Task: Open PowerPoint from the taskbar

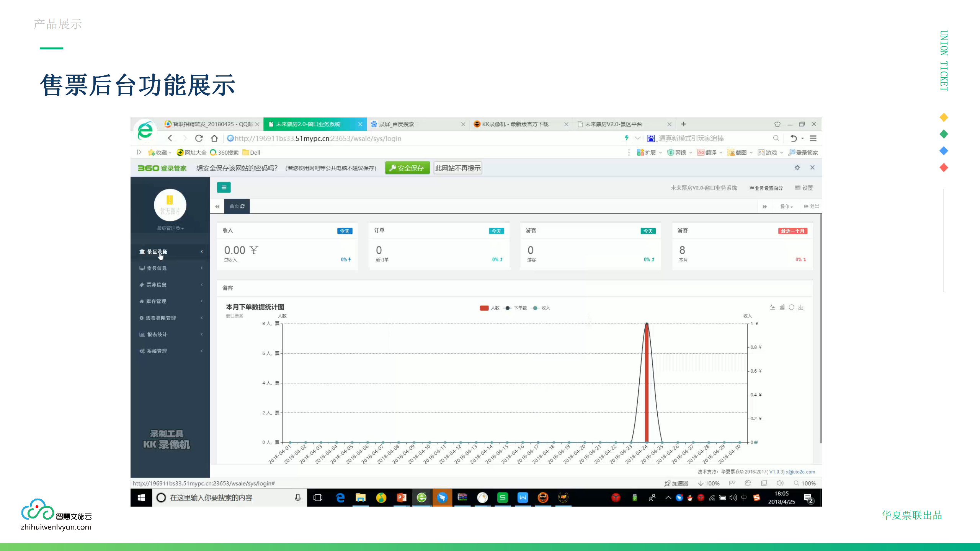Action: click(401, 497)
